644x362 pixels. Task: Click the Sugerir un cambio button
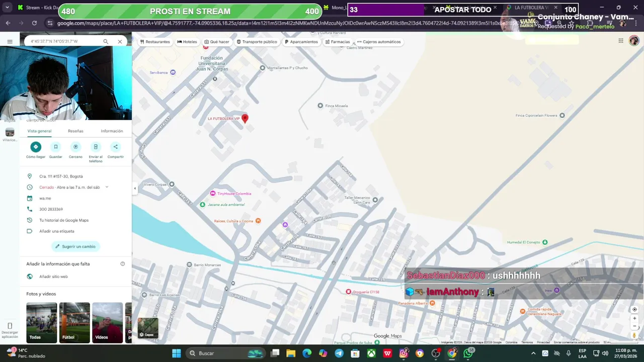click(75, 246)
